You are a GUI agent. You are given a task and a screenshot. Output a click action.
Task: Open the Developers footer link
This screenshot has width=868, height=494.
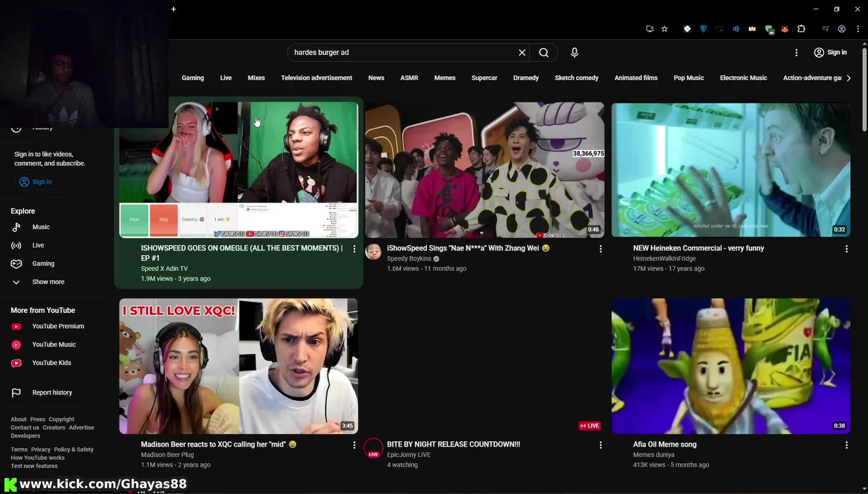[25, 436]
